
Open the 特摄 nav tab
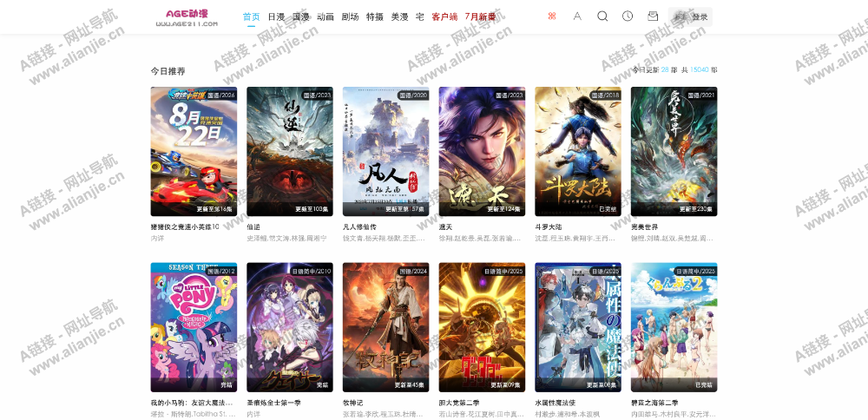(375, 16)
